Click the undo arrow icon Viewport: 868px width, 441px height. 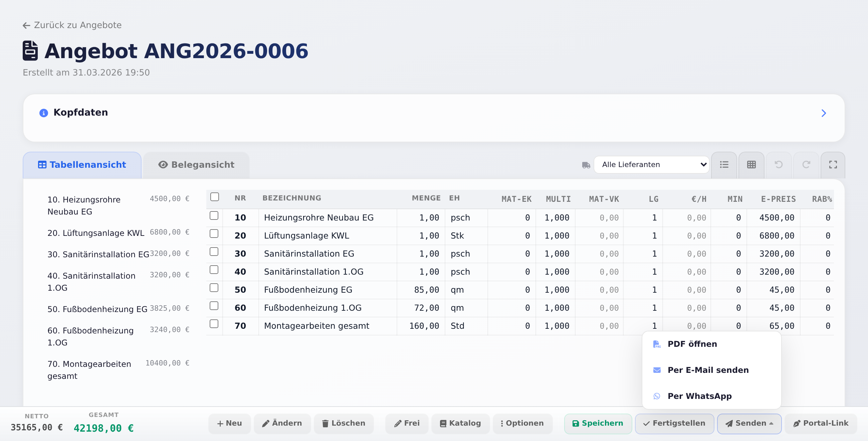point(779,165)
